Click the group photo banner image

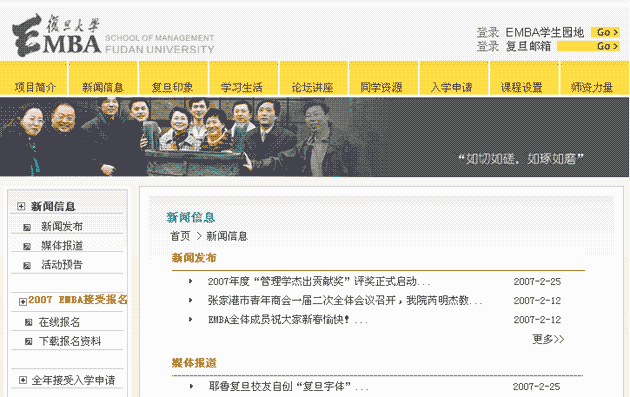314,137
